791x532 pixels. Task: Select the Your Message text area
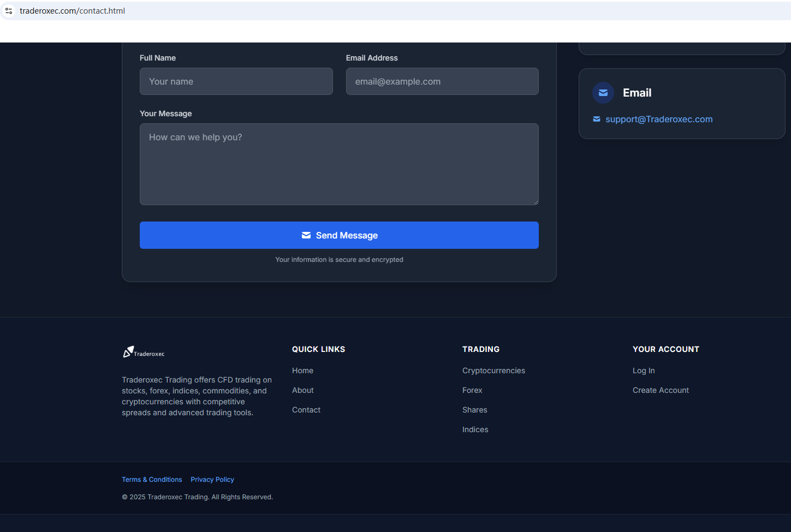click(339, 164)
